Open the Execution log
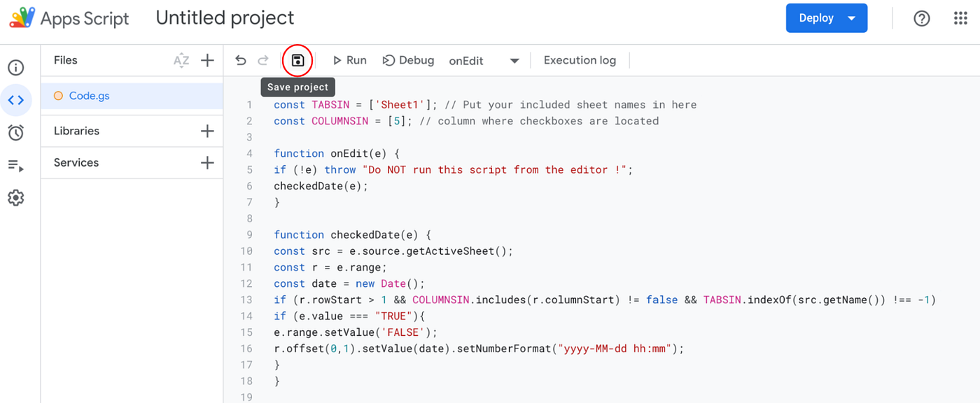 [x=580, y=60]
